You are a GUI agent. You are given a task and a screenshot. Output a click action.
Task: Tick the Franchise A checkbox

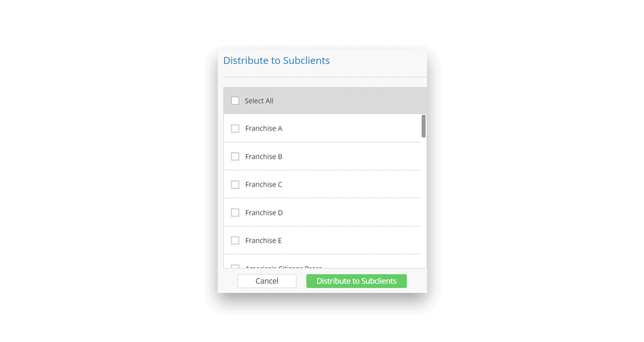[x=235, y=128]
